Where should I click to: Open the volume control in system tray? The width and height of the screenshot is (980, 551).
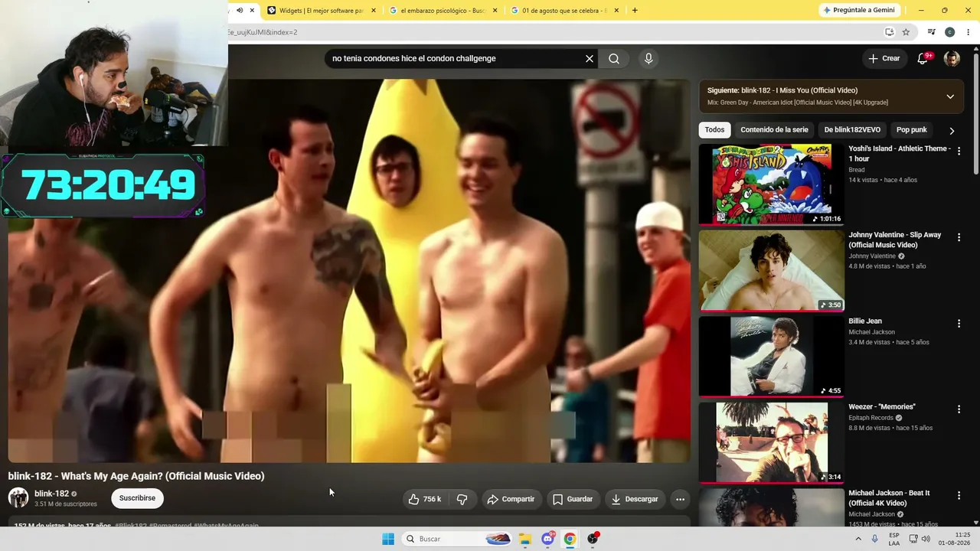point(926,539)
